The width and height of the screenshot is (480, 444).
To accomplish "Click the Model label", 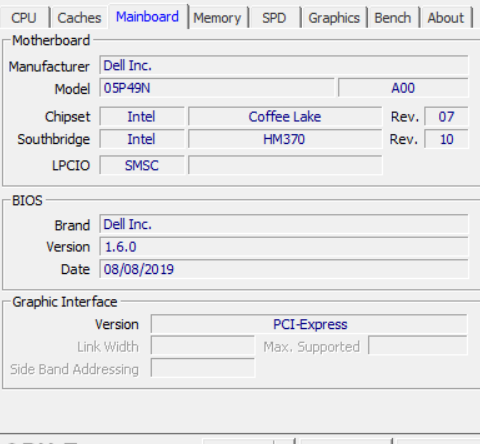I will [72, 89].
